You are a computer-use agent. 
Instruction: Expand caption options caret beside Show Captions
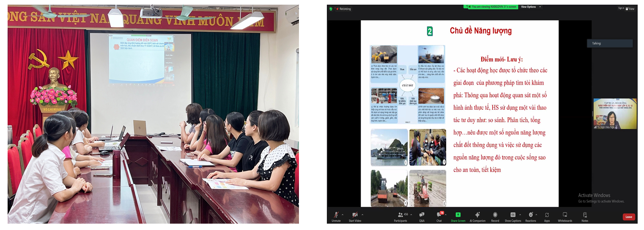[x=520, y=214]
